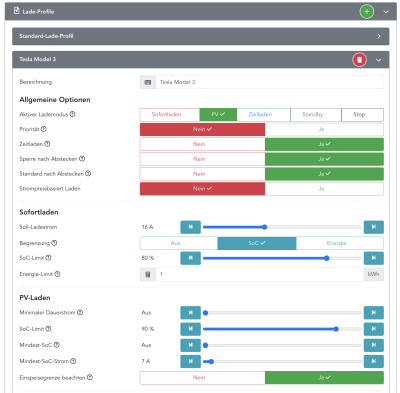Set Begrenzung to Energie
The height and width of the screenshot is (393, 400).
tap(340, 243)
